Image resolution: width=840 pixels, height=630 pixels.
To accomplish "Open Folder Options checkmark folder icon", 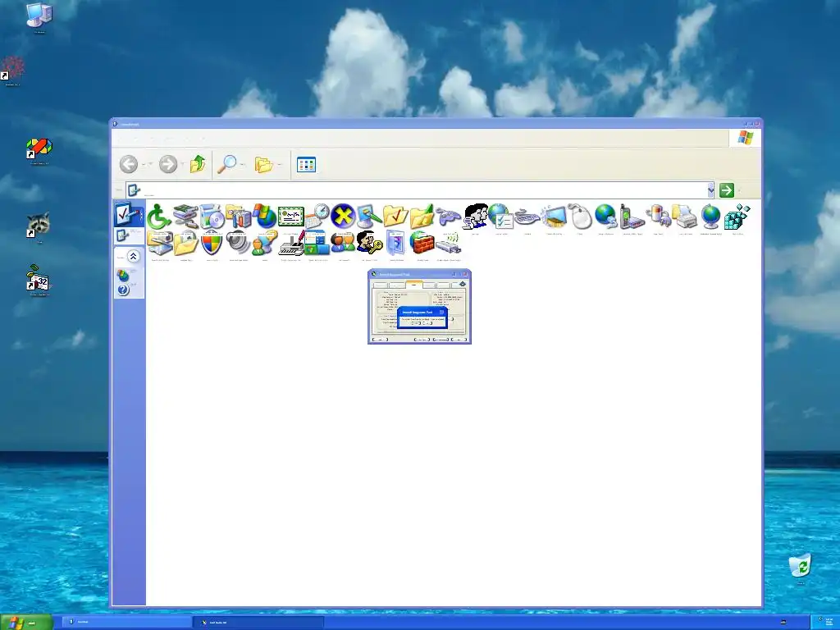I will tap(396, 217).
